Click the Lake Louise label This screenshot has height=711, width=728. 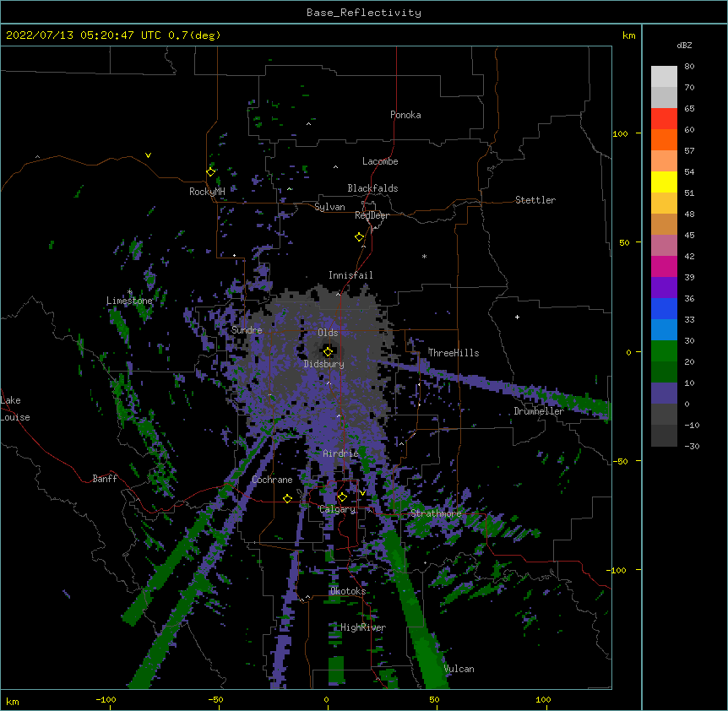15,409
